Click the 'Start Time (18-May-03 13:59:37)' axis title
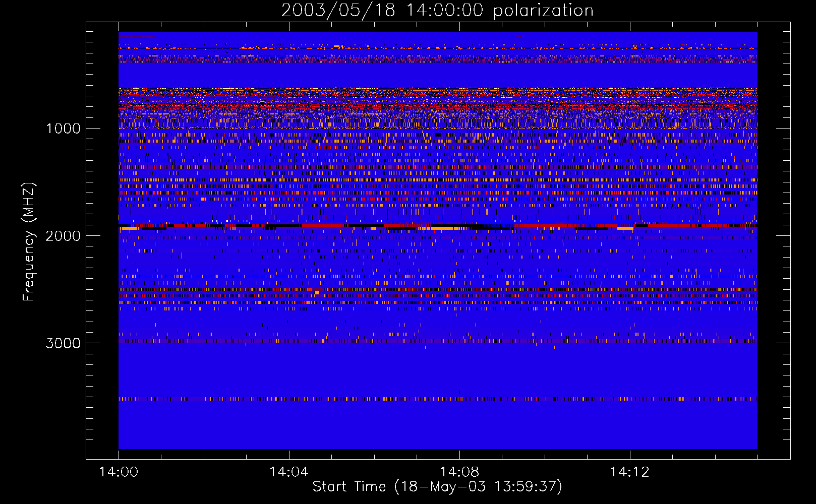 437,487
